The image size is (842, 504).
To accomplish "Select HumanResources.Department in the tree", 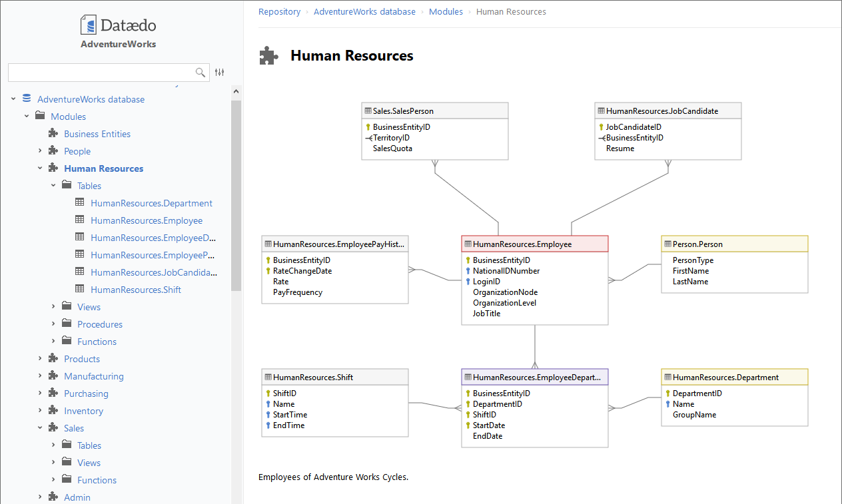I will (x=151, y=202).
